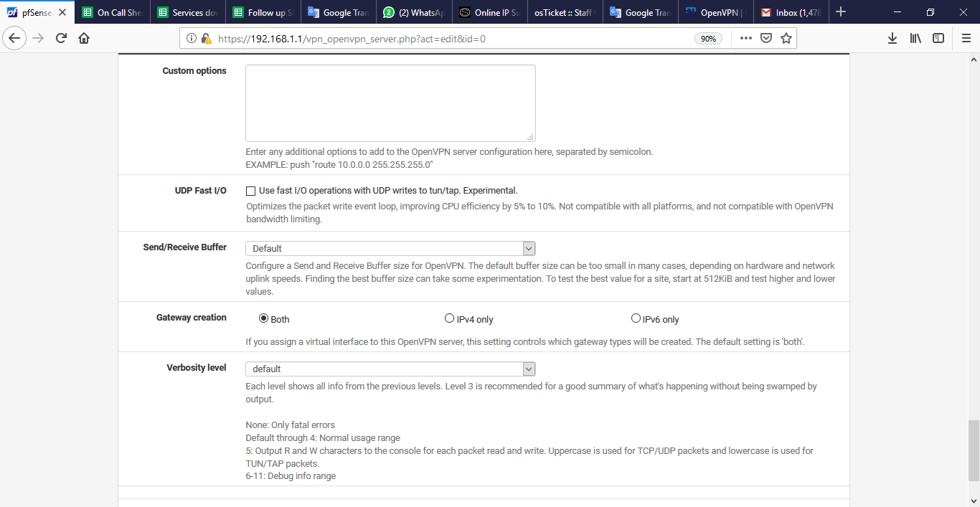980x507 pixels.
Task: Choose Both for gateway creation
Action: (x=263, y=318)
